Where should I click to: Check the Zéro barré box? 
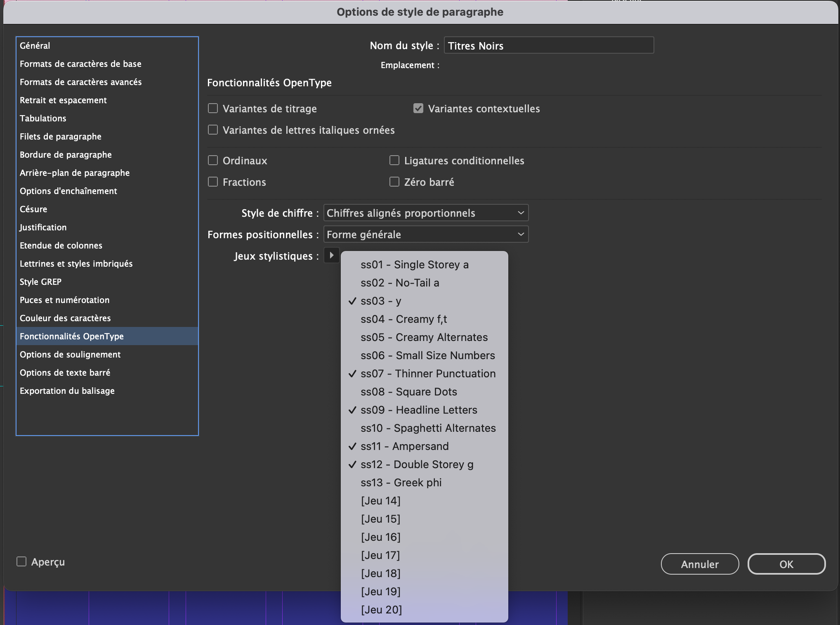coord(394,182)
